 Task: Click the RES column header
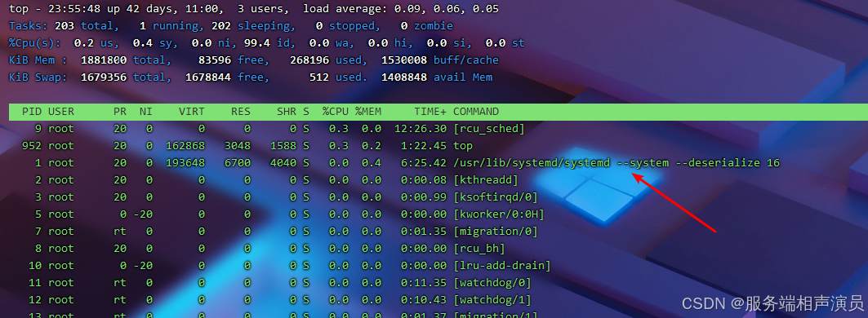(x=241, y=112)
